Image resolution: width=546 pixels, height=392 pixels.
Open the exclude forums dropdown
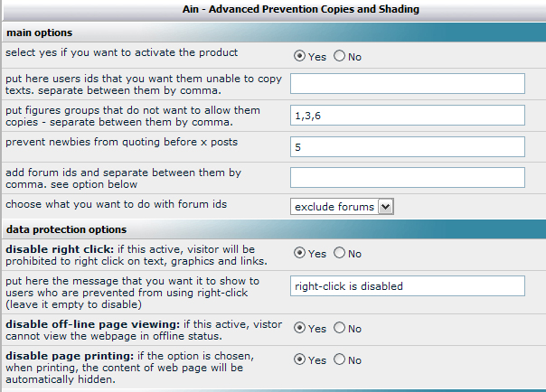click(343, 207)
